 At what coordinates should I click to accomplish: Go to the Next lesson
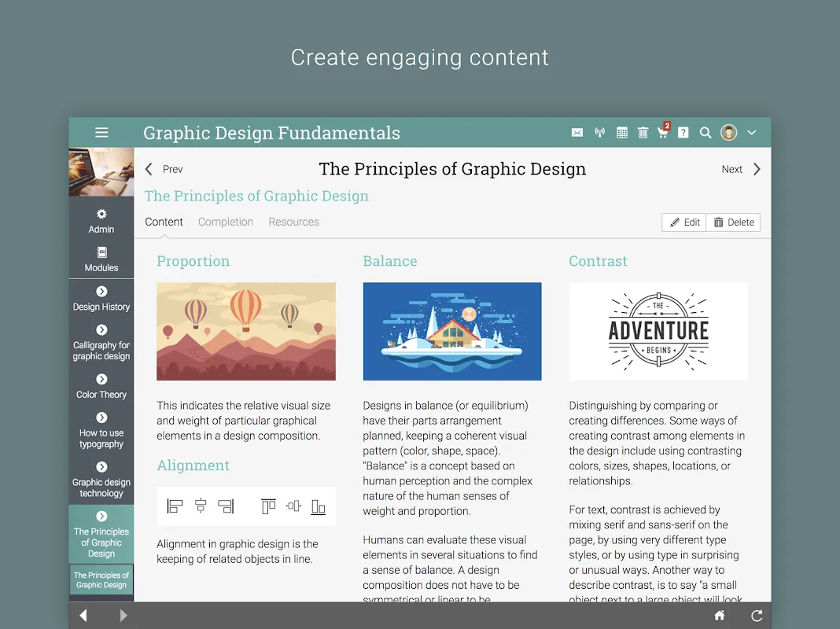(740, 169)
